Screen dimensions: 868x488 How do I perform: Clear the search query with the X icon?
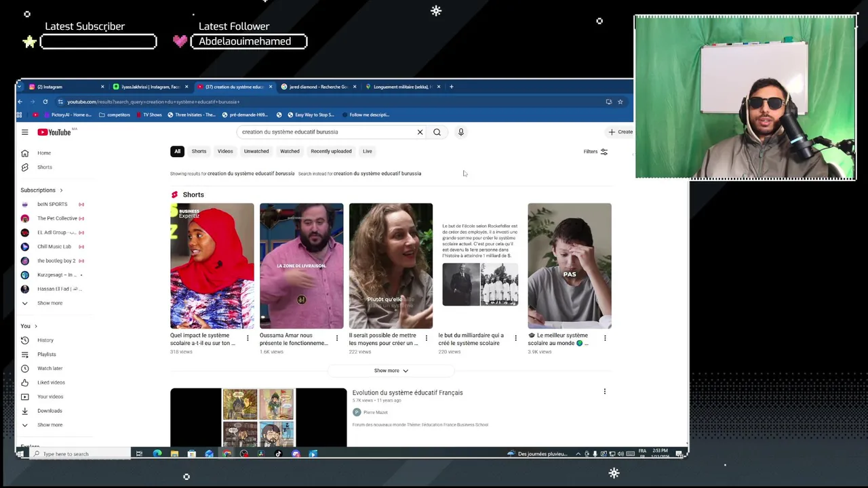click(420, 132)
